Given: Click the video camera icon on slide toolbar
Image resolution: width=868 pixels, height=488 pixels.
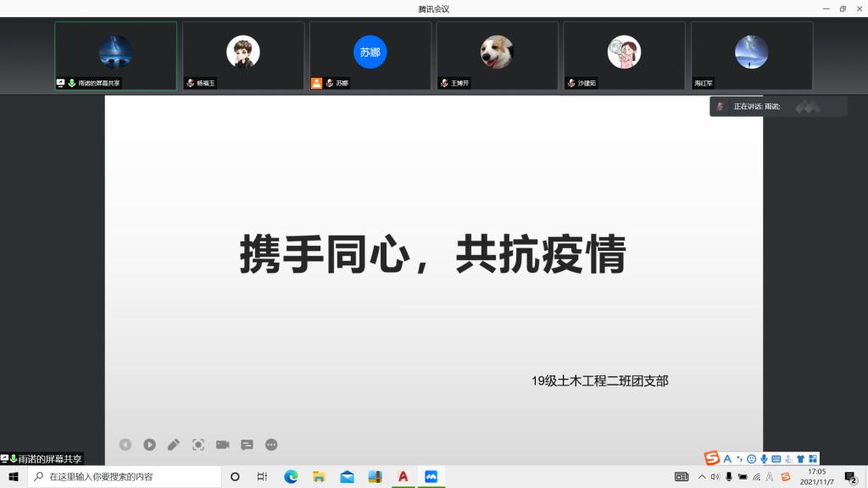Looking at the screenshot, I should click(223, 445).
